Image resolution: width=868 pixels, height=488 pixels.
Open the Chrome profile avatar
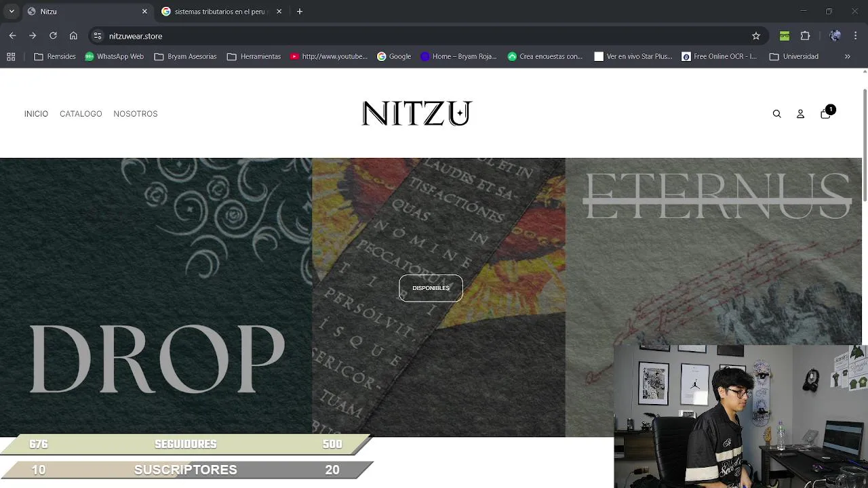(x=835, y=36)
